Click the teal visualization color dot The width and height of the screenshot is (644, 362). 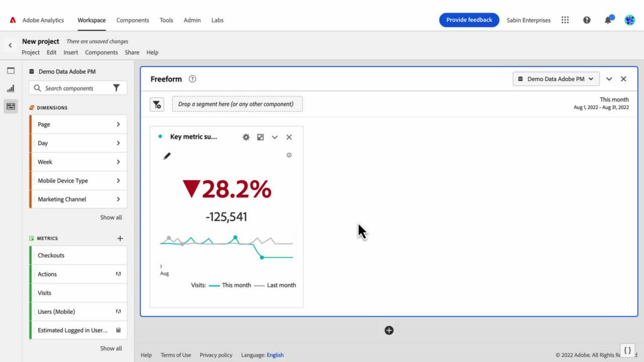[160, 136]
